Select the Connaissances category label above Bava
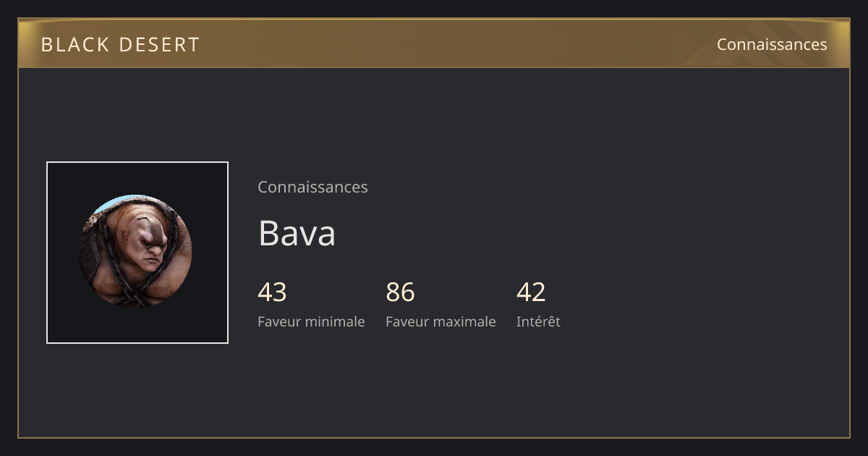Viewport: 868px width, 456px height. (x=312, y=187)
